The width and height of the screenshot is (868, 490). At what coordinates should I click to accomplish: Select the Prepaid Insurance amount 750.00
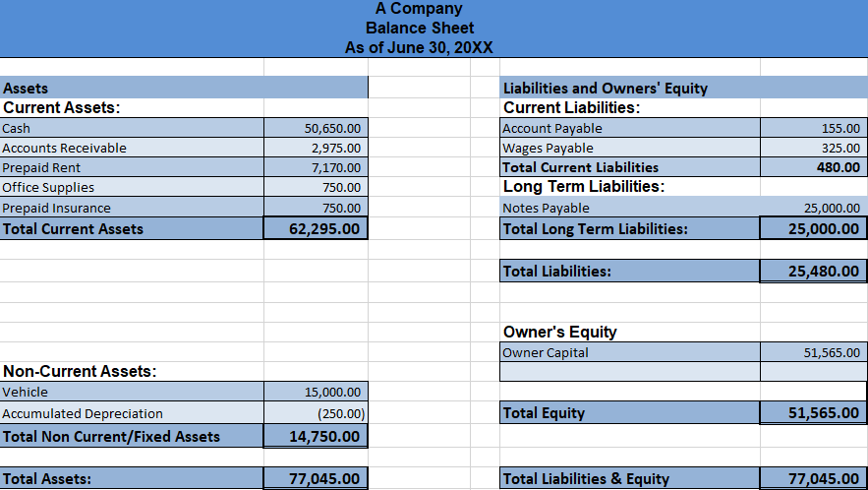pos(316,208)
